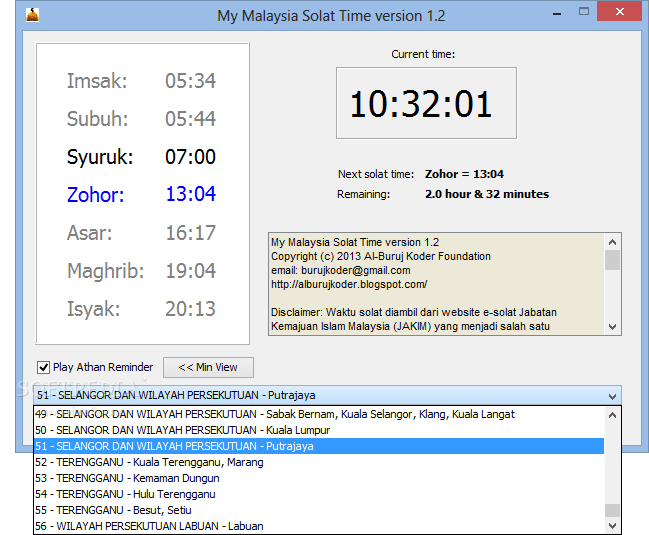Close the Solat Time window

620,11
